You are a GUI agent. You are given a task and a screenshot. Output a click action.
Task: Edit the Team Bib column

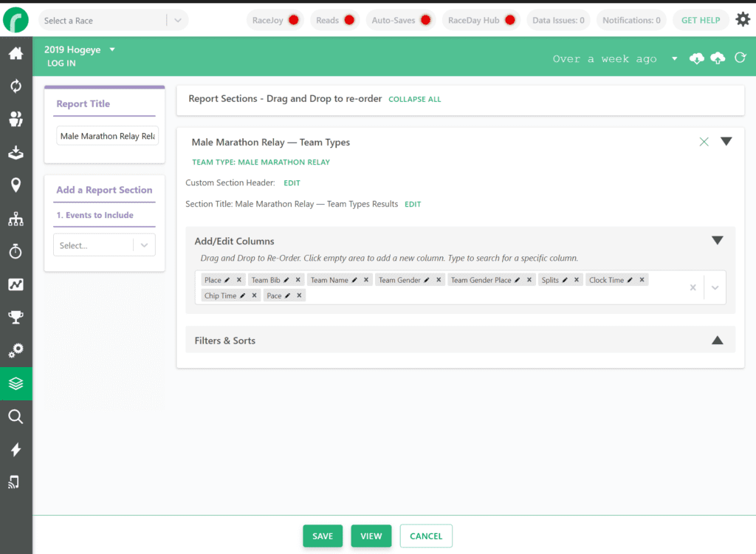(x=286, y=280)
